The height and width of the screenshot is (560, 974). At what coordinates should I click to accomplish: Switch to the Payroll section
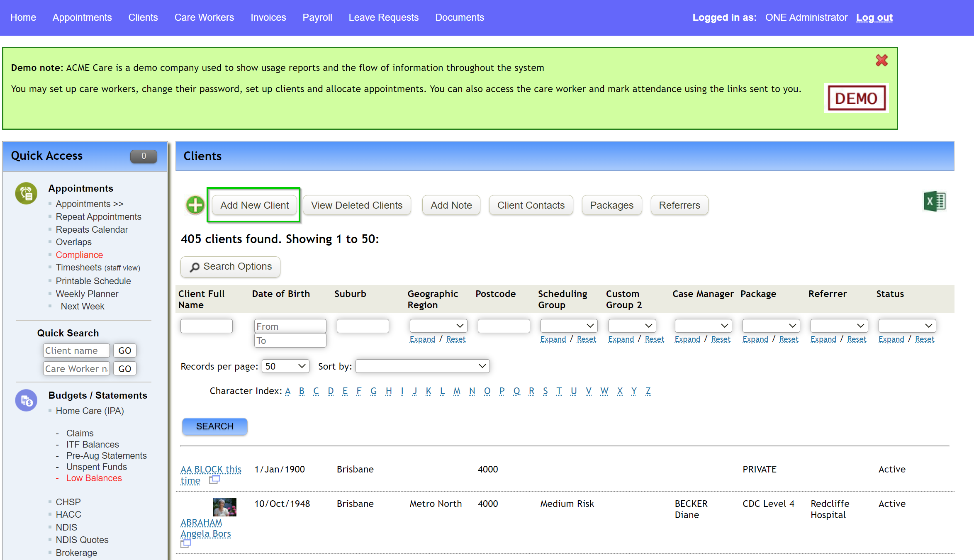tap(317, 17)
